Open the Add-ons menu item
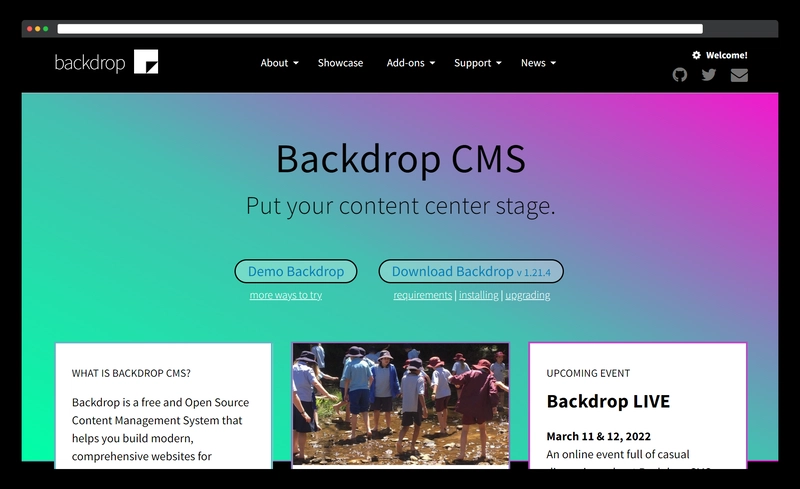 point(406,63)
